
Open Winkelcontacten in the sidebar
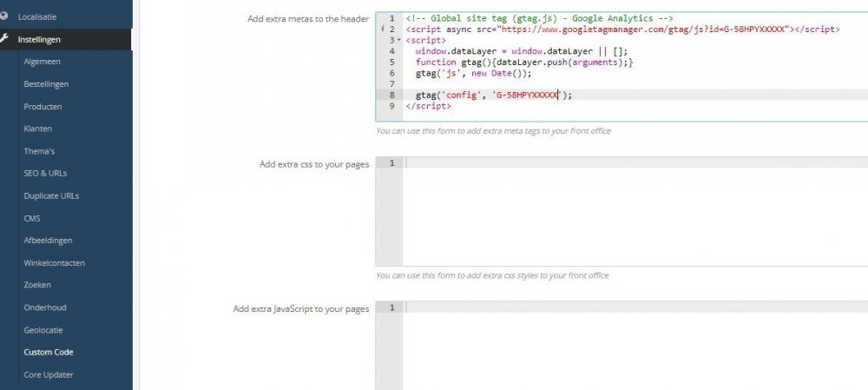point(54,262)
